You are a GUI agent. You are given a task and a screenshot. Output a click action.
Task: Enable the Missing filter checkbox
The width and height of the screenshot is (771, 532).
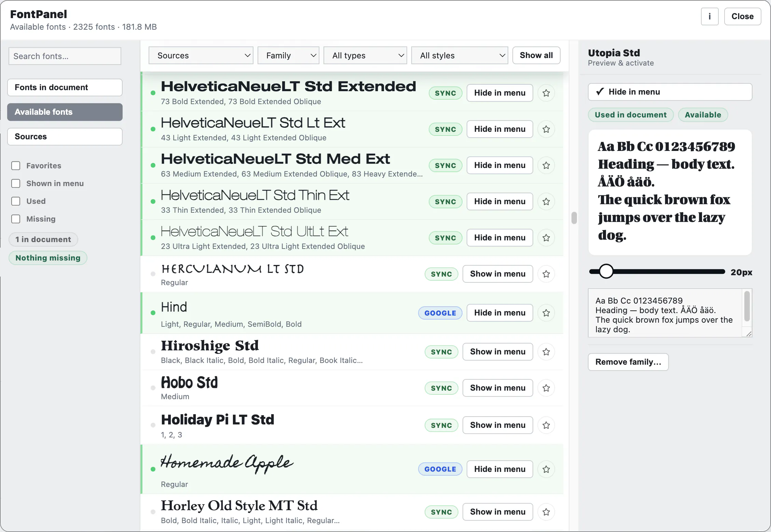(16, 219)
